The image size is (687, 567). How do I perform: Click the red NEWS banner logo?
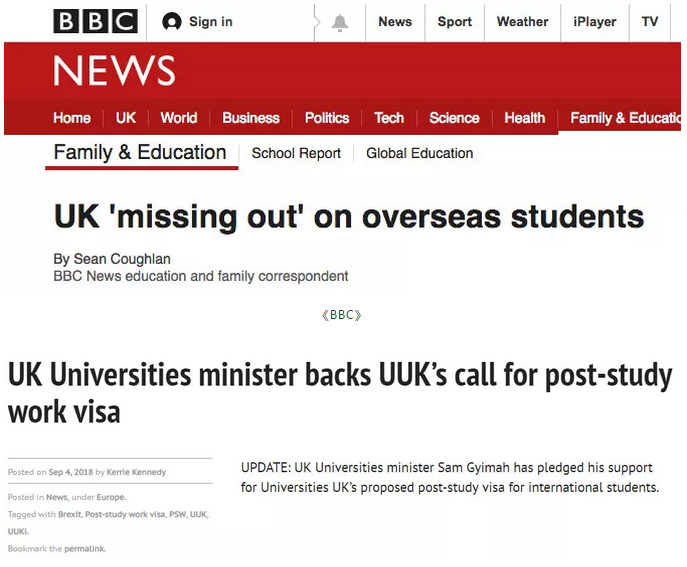point(114,71)
